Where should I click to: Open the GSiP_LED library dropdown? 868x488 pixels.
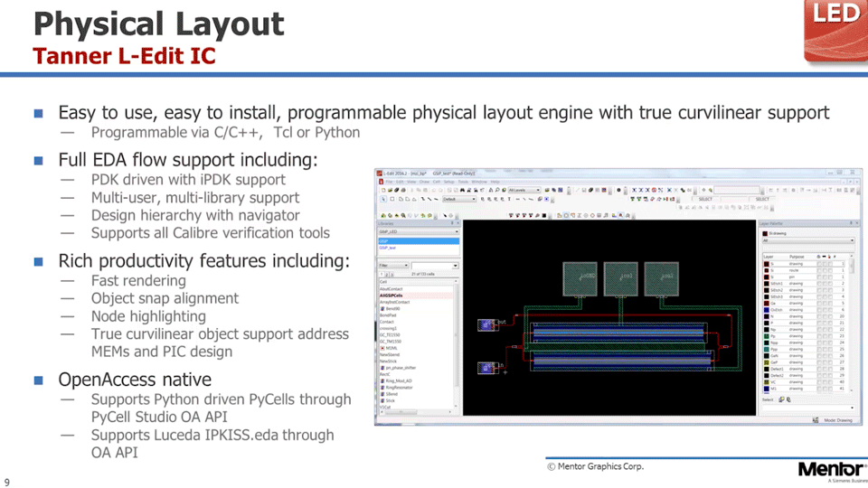pyautogui.click(x=419, y=231)
